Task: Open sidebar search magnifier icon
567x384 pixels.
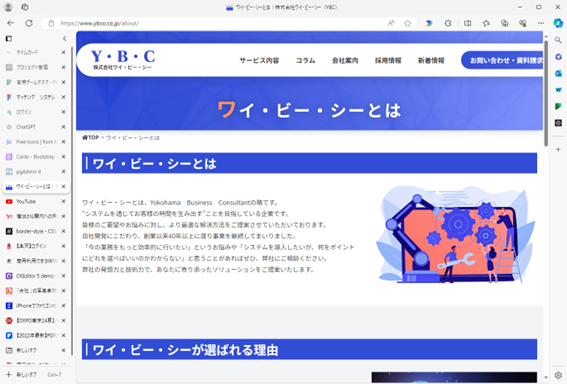Action: (x=558, y=40)
